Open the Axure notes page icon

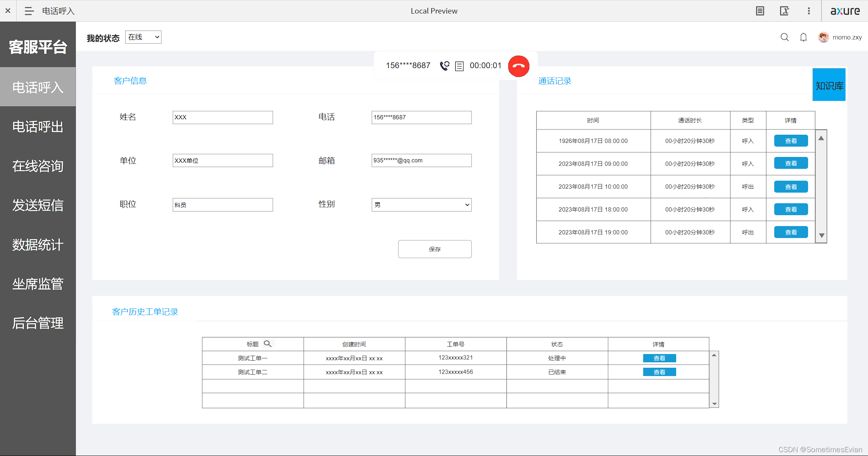760,11
